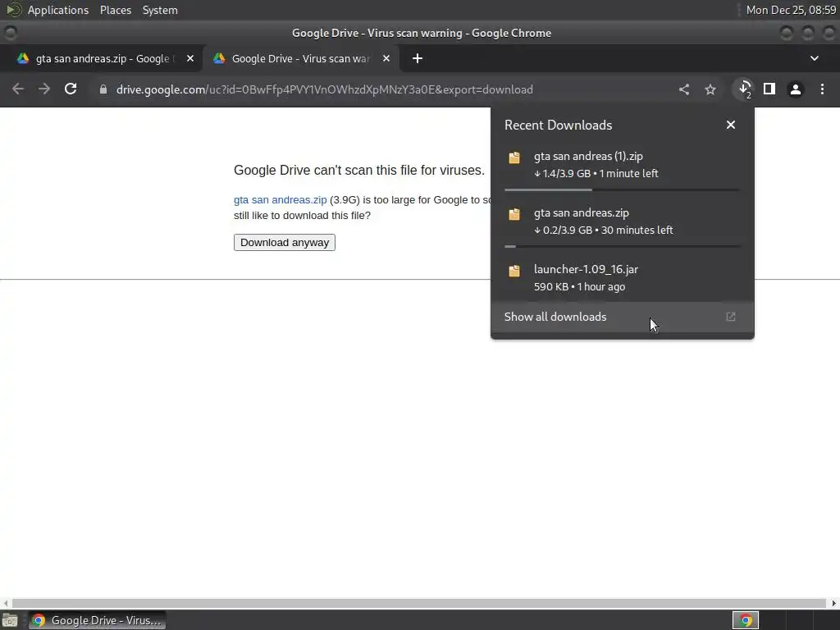Expand the tab search chevron
840x630 pixels.
[815, 58]
